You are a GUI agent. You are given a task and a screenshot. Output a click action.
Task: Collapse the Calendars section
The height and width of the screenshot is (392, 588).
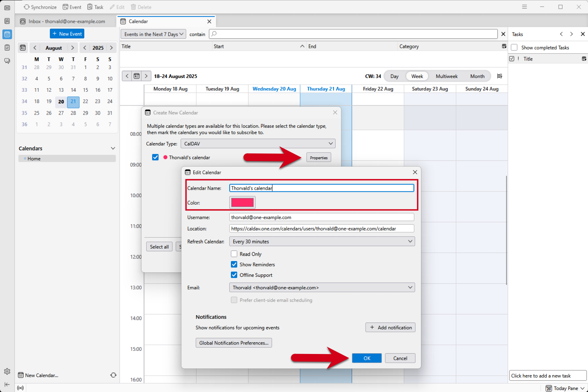(x=113, y=148)
